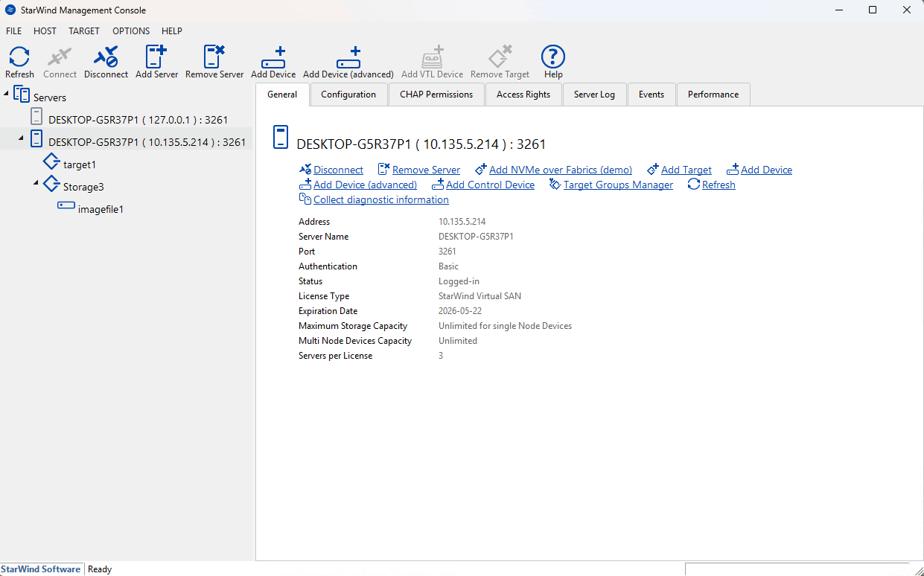Click the Add Server toolbar icon

pyautogui.click(x=156, y=57)
